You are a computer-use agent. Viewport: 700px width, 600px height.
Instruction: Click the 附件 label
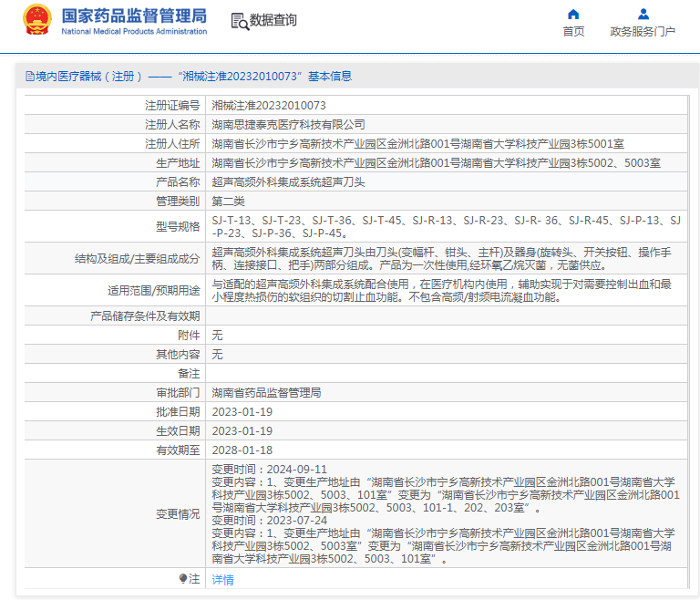(189, 335)
